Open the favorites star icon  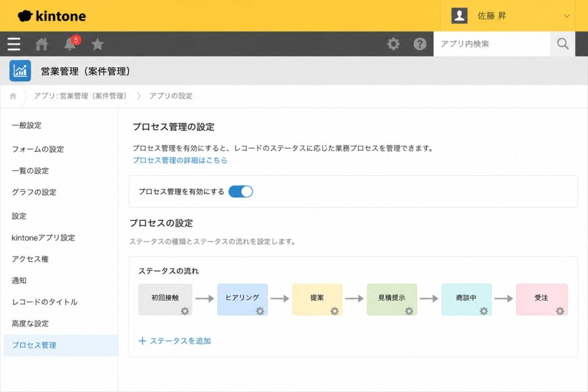point(98,44)
